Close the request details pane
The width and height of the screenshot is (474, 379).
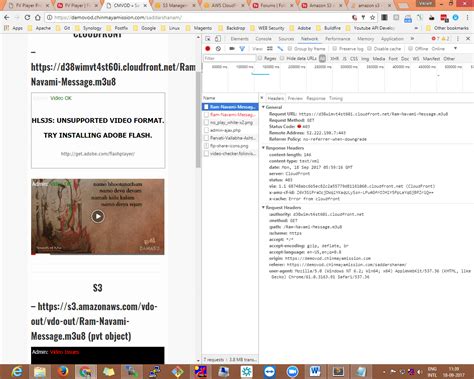point(262,98)
